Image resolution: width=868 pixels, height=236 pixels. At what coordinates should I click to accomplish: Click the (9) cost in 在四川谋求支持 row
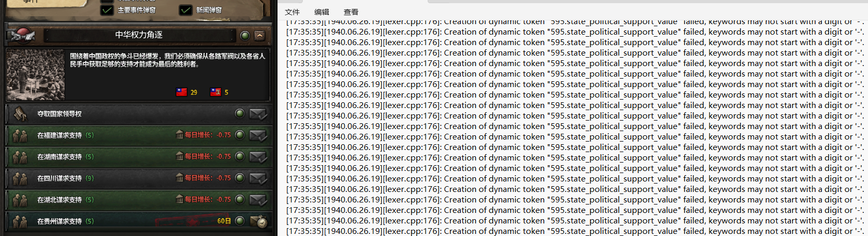point(90,178)
